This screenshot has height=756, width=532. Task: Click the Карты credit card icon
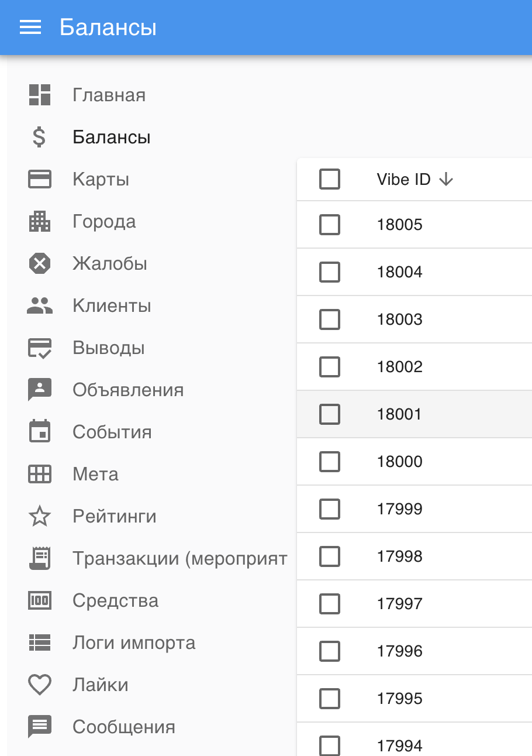40,179
